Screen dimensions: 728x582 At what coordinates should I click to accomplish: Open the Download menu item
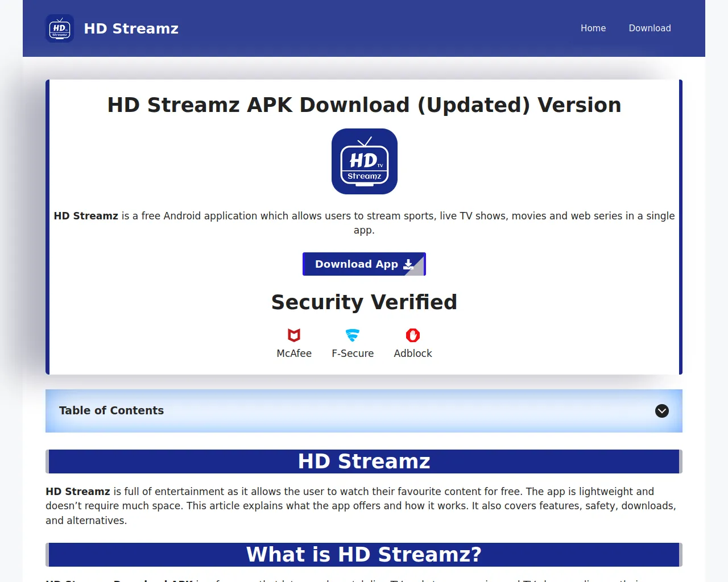pyautogui.click(x=650, y=28)
